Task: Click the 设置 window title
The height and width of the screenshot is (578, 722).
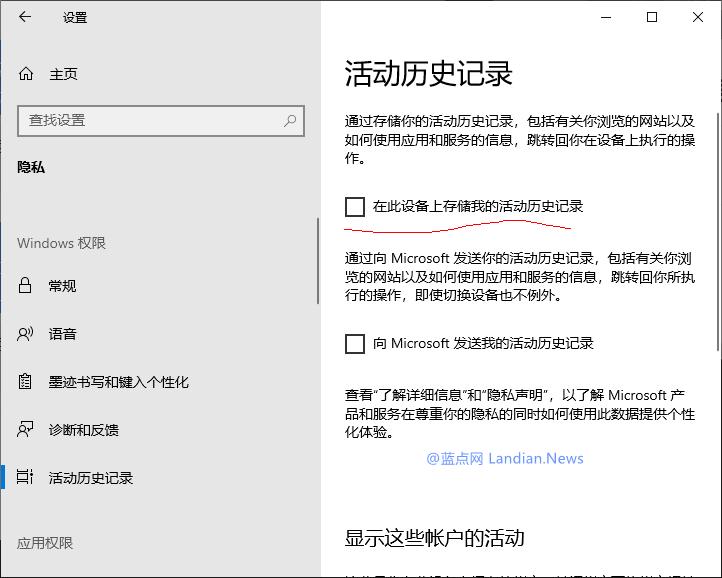Action: 75,18
